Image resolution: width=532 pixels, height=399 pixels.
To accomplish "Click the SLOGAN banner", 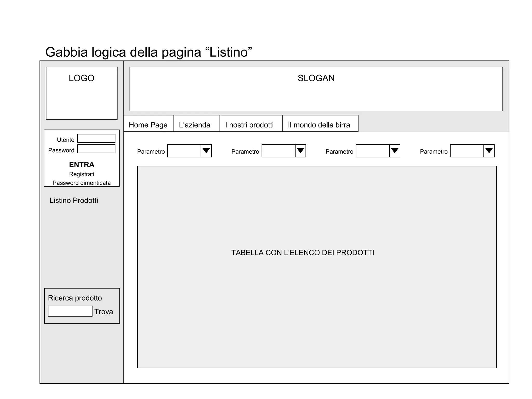I will [x=316, y=89].
